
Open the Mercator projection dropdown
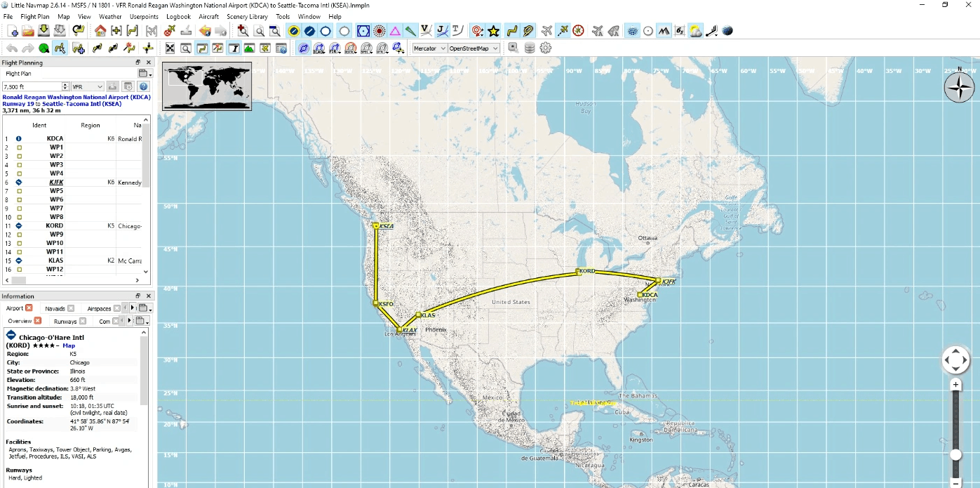coord(429,48)
